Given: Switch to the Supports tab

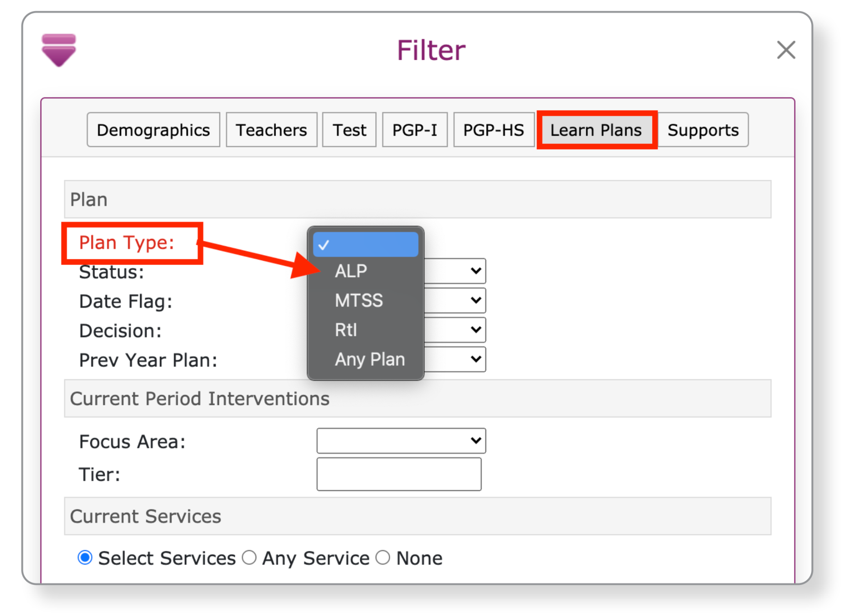Looking at the screenshot, I should 703,130.
